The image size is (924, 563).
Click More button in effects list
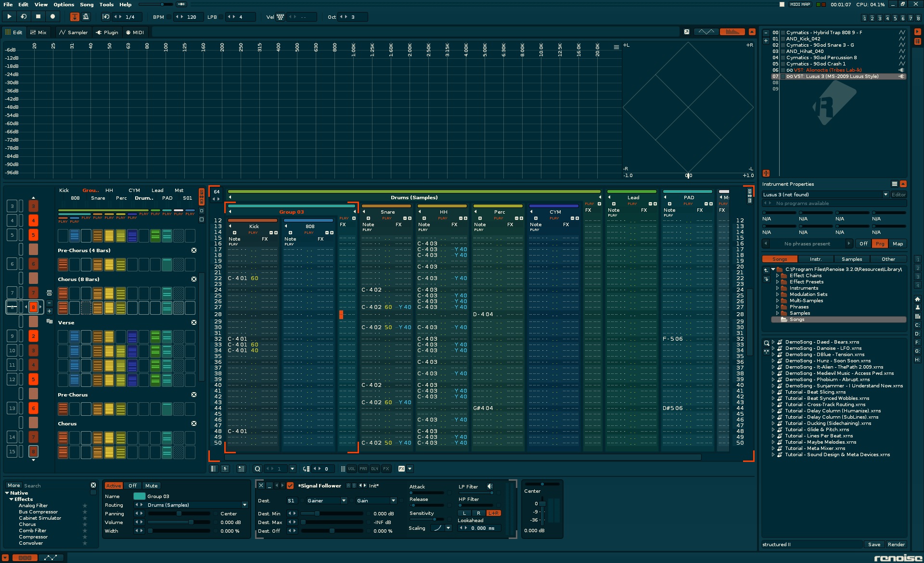(14, 486)
